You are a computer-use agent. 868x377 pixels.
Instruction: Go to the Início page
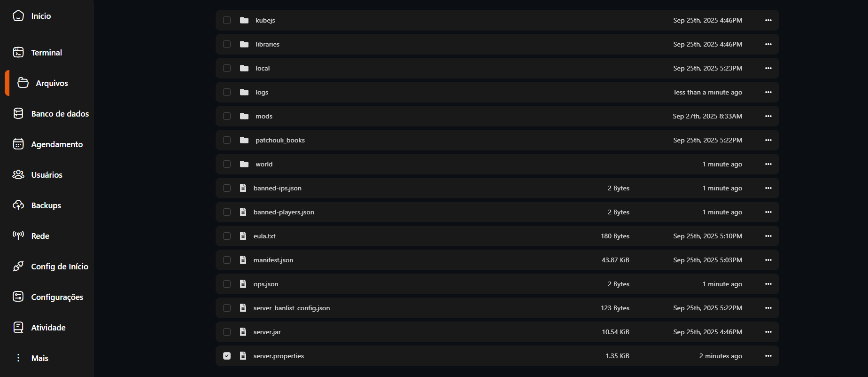click(41, 16)
